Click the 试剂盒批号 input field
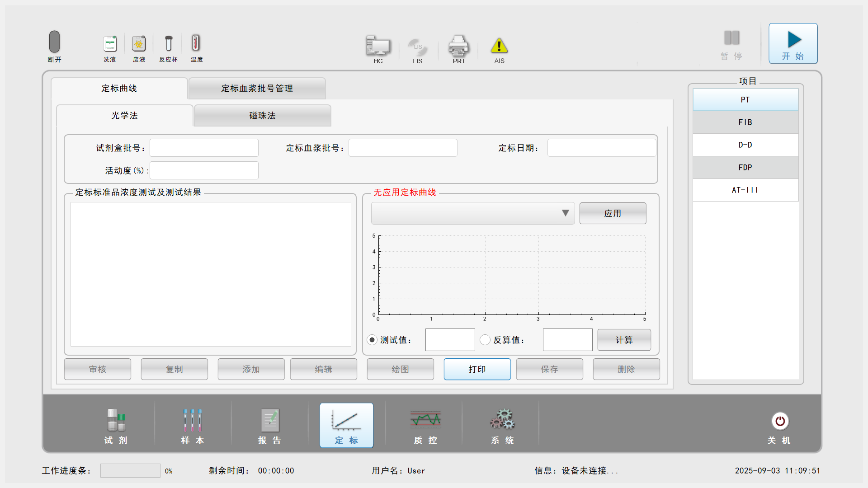The width and height of the screenshot is (868, 488). pyautogui.click(x=204, y=148)
